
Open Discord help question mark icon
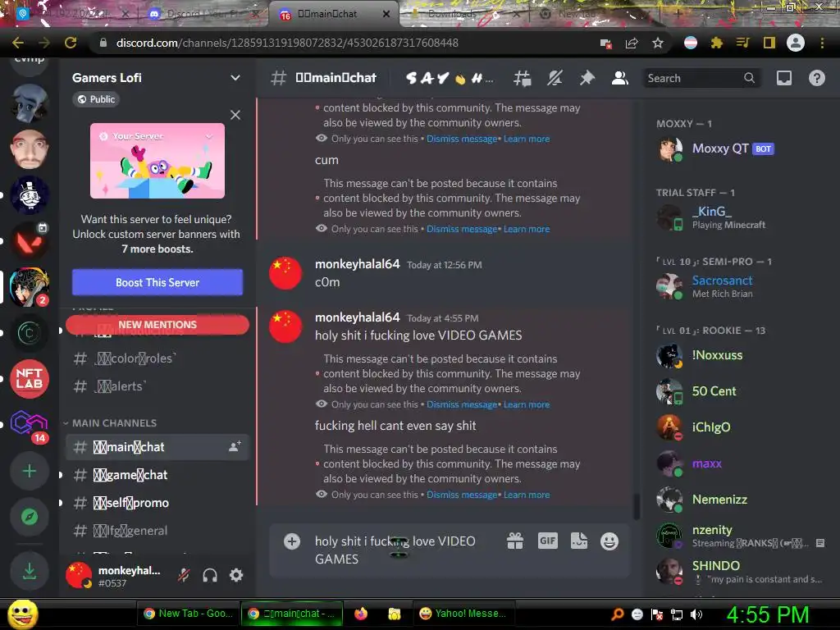tap(816, 78)
